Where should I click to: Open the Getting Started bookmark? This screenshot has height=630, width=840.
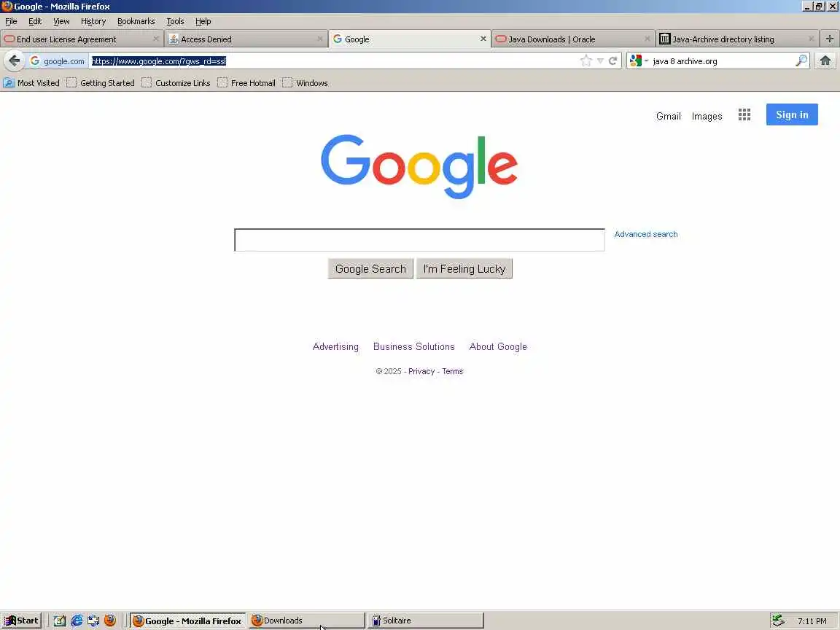tap(101, 83)
